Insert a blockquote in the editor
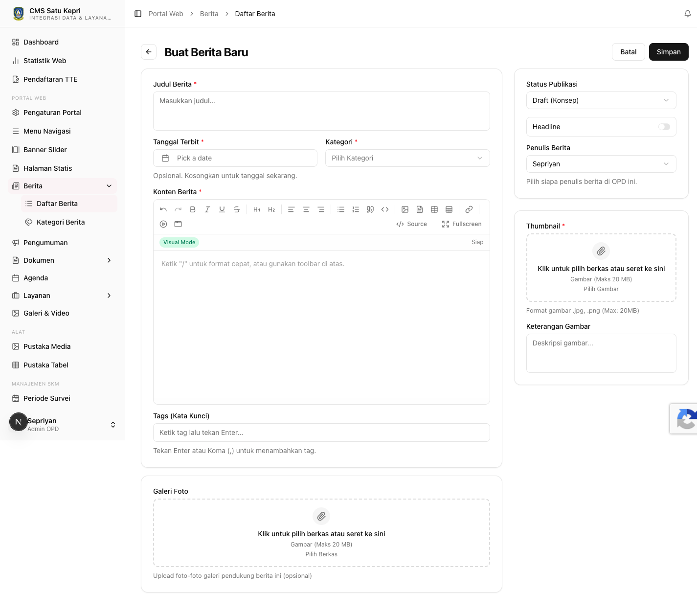Screen dimensions: 697x616 (370, 209)
